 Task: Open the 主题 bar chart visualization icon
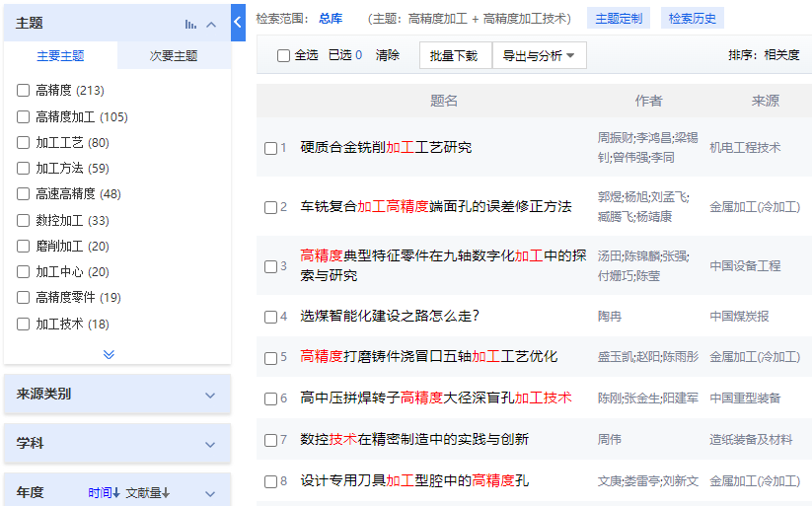pyautogui.click(x=190, y=24)
